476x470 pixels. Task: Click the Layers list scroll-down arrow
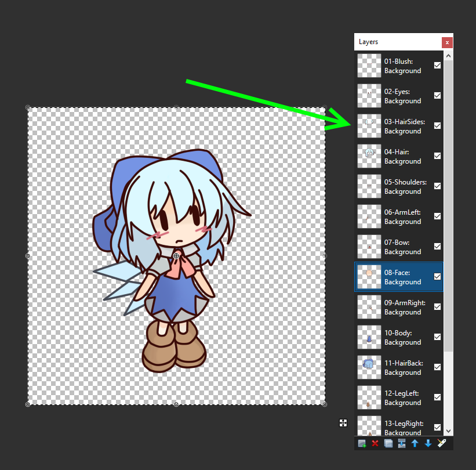(448, 431)
